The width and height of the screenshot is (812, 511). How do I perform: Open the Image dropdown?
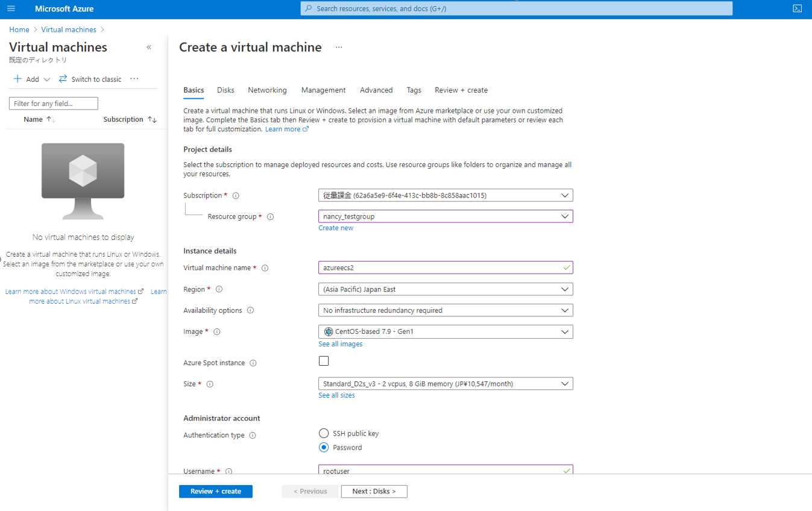click(x=445, y=331)
